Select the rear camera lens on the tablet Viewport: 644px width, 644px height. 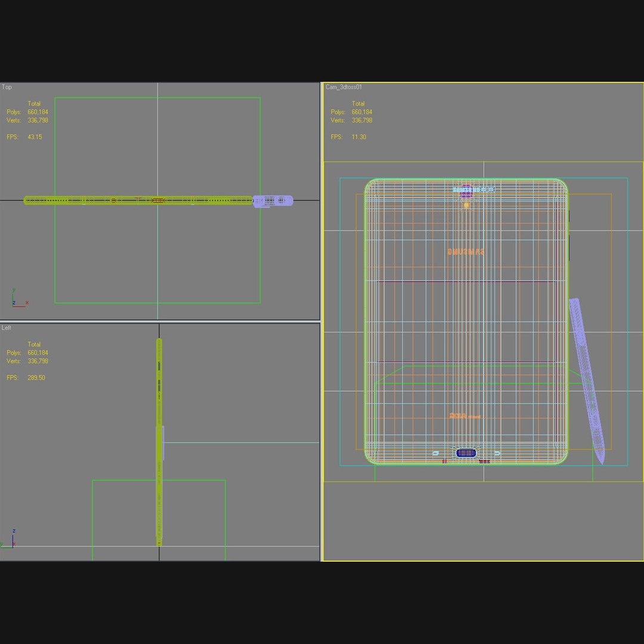(x=466, y=191)
